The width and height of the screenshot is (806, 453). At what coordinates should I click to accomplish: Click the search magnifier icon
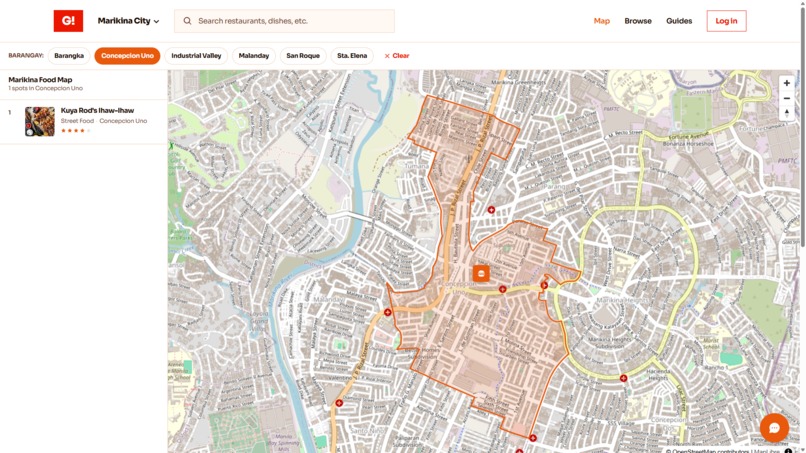(187, 21)
